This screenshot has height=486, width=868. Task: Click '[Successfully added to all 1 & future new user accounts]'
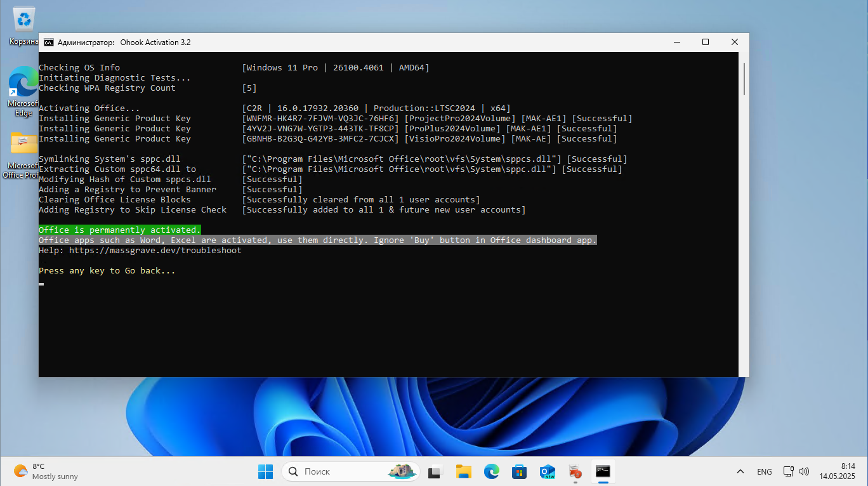384,210
